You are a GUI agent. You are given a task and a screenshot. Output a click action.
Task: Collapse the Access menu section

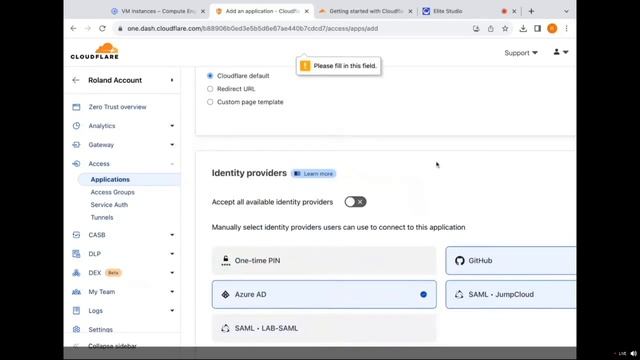(172, 164)
